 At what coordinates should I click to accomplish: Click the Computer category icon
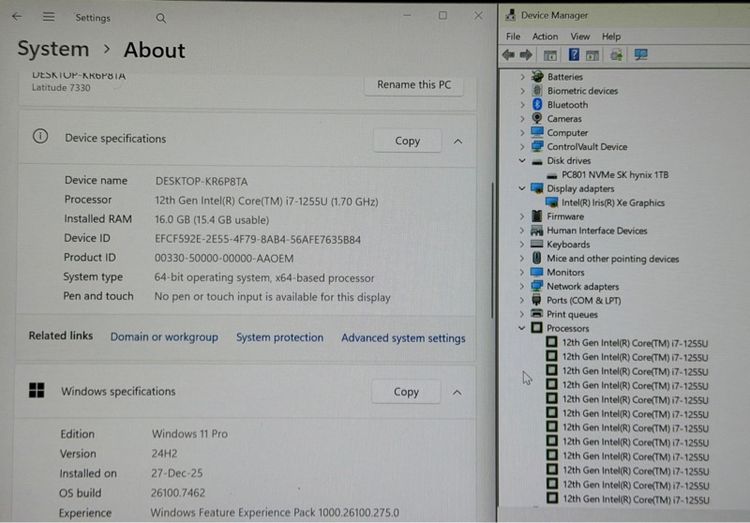pos(537,132)
